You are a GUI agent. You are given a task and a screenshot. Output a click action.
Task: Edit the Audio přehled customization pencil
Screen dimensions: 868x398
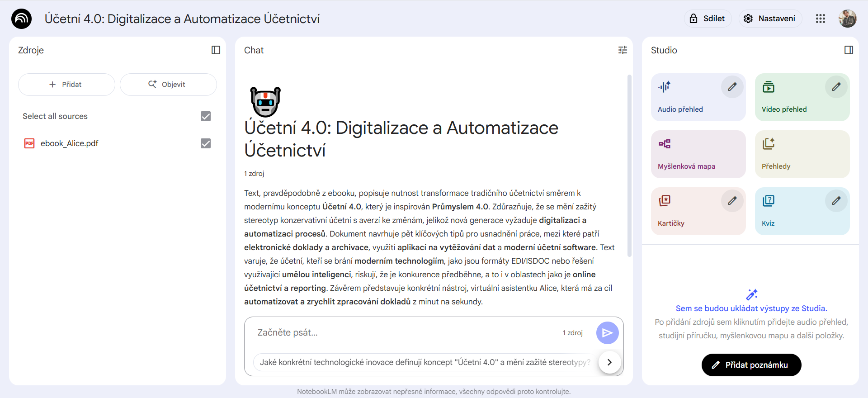[x=732, y=86]
